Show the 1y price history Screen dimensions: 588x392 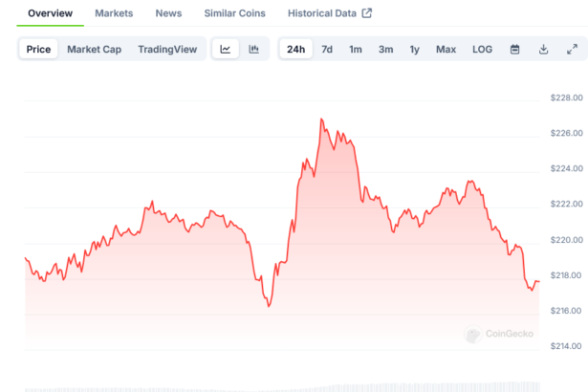(x=414, y=49)
